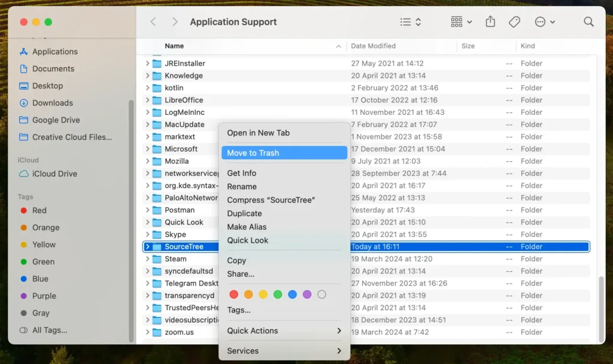Open the list view switcher
Screen dimensions: 613x364
coord(411,22)
